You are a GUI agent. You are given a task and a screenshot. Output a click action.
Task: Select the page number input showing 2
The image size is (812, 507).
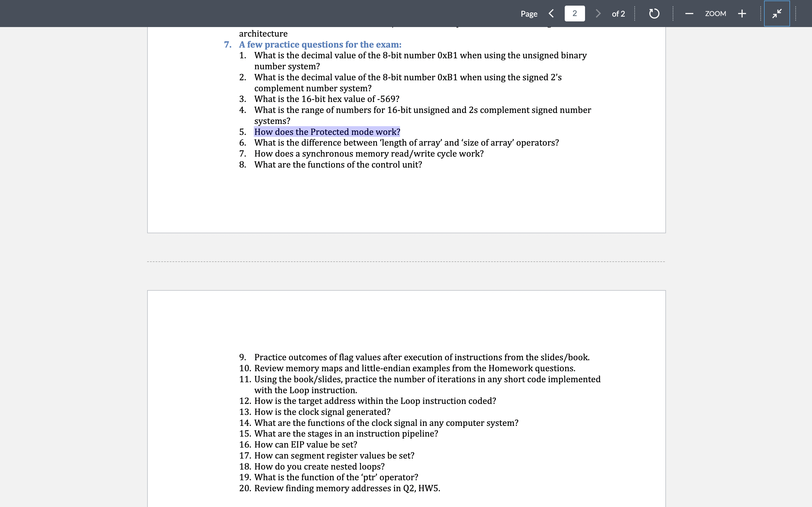(574, 14)
